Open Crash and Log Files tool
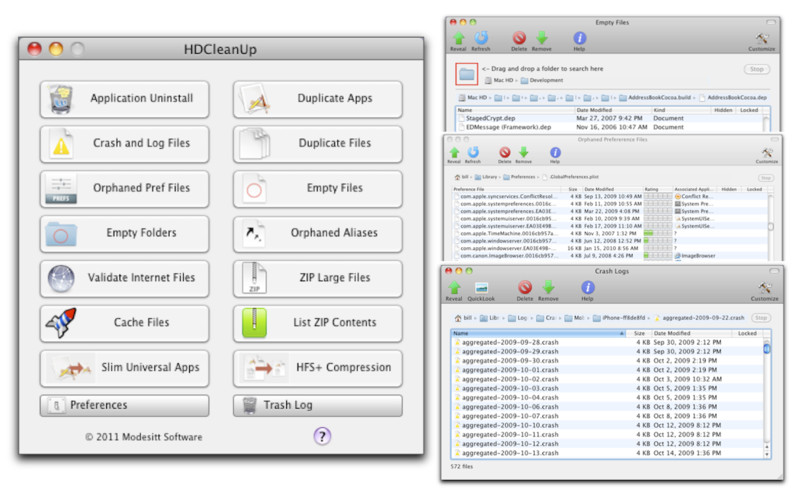Screen dimensions: 800x500 pyautogui.click(x=124, y=143)
